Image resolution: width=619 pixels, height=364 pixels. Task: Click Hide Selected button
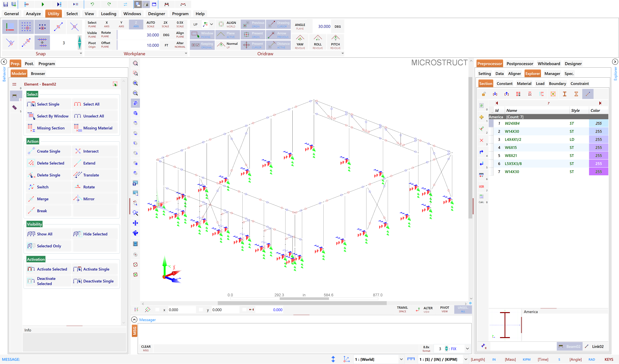pyautogui.click(x=95, y=234)
